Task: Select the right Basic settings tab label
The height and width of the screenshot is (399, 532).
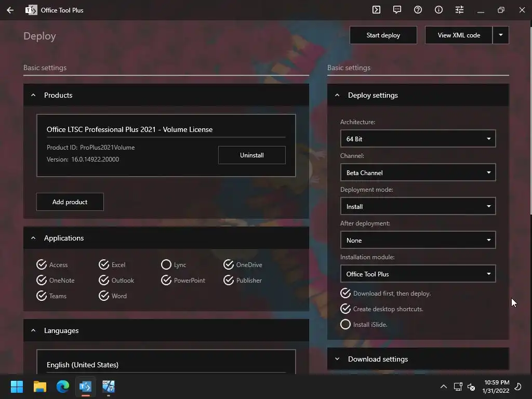Action: (349, 68)
